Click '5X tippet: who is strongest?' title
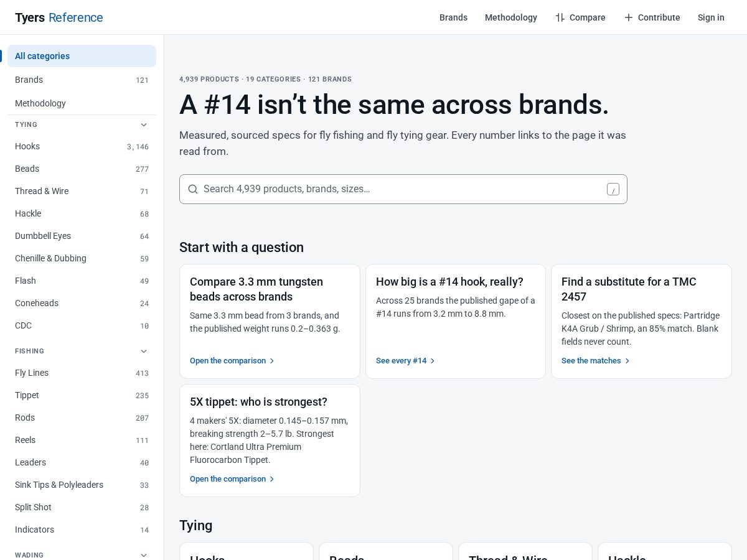This screenshot has height=560, width=747. click(258, 402)
